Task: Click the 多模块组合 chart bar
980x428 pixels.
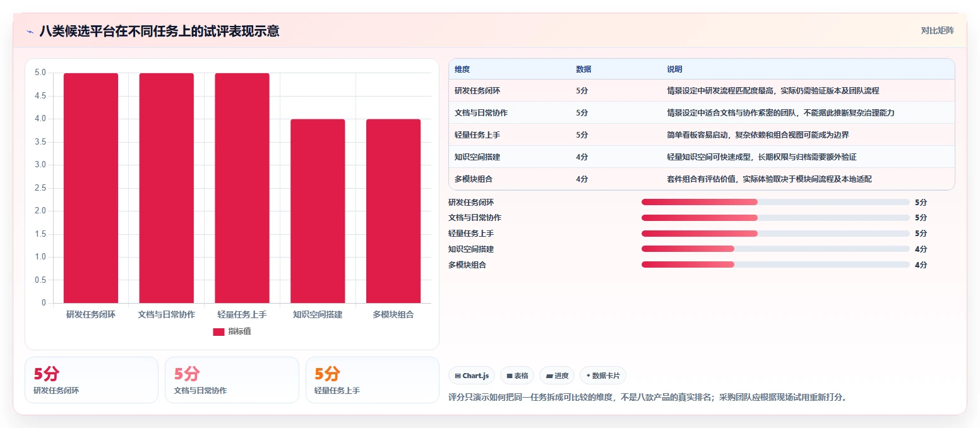Action: [x=393, y=211]
